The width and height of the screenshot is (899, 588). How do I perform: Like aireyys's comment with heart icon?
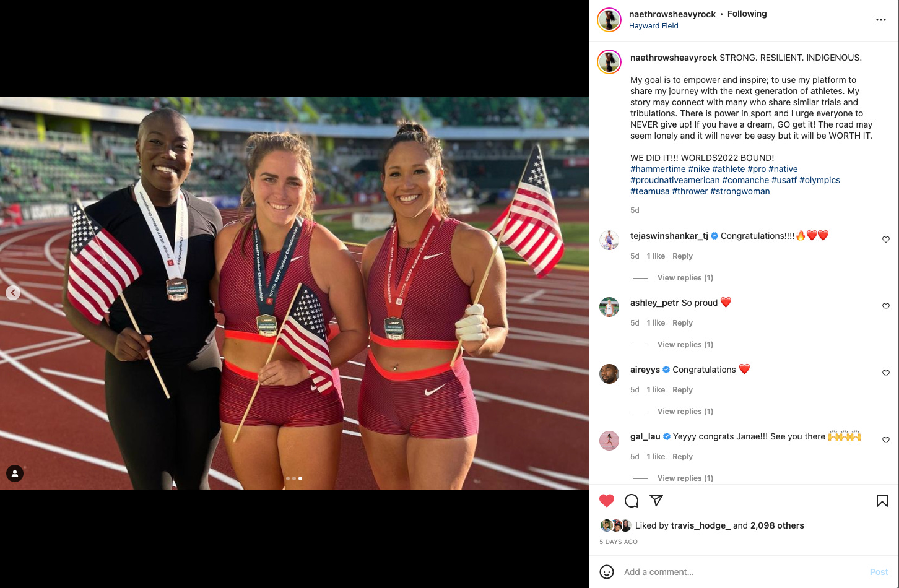(886, 373)
